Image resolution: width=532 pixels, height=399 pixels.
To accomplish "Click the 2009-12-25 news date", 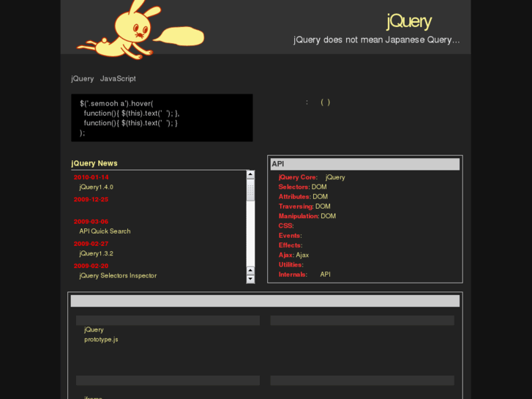I will [x=91, y=199].
